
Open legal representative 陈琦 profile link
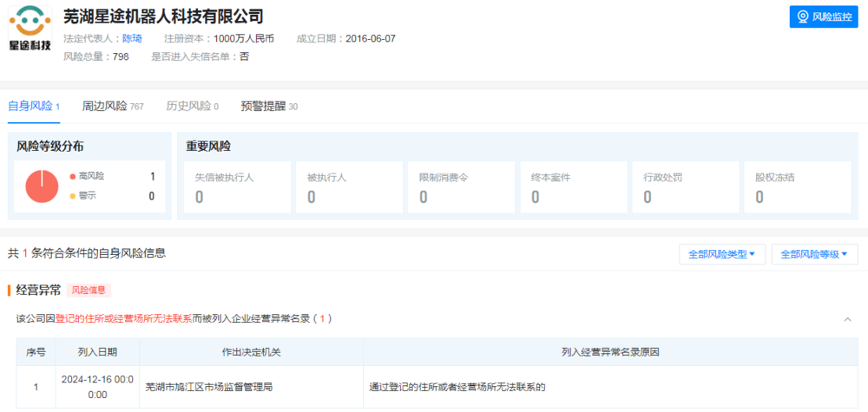pyautogui.click(x=132, y=38)
